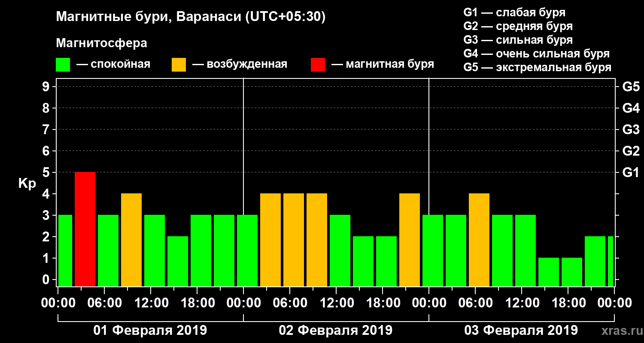Click the title 'Магнитные бури, Варанаси (UTC+05:30)'
This screenshot has height=343, width=644.
click(x=191, y=17)
